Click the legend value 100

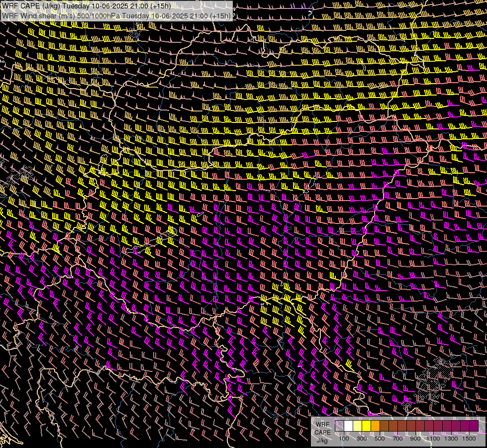click(344, 439)
